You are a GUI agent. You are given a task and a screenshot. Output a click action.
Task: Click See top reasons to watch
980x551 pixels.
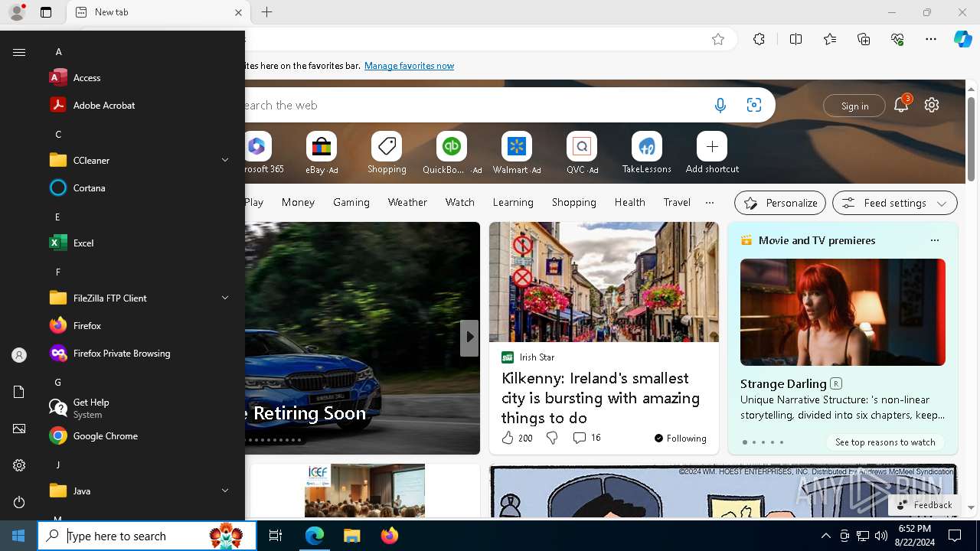point(885,442)
